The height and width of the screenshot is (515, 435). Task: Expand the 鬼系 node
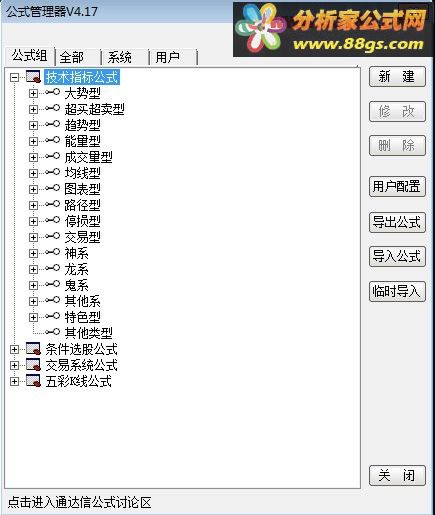point(33,286)
